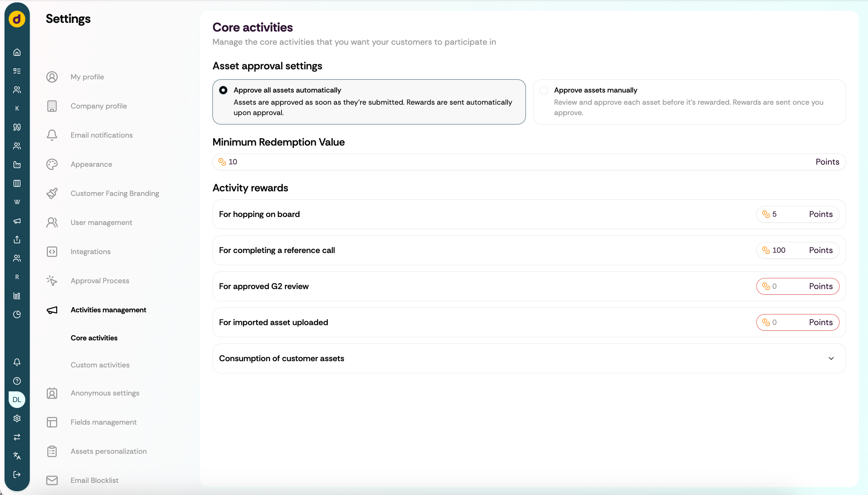Open Custom activities submenu item
Screen dimensions: 868x495
pos(100,365)
